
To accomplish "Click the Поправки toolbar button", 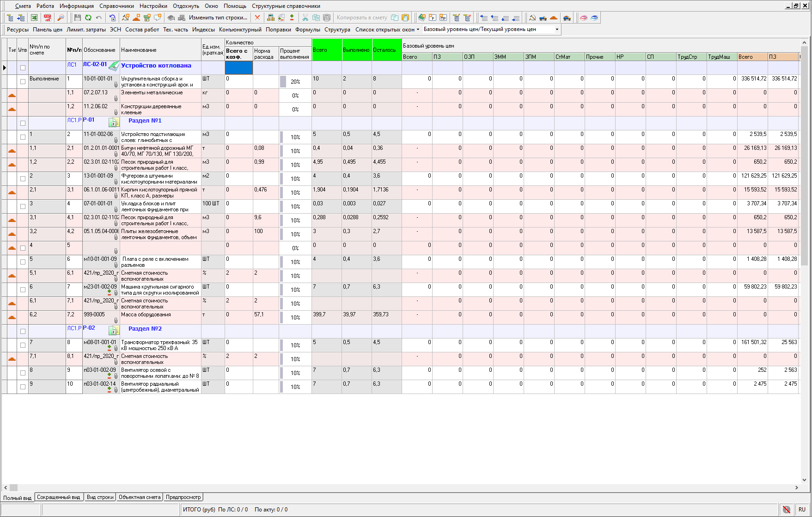I will [278, 29].
